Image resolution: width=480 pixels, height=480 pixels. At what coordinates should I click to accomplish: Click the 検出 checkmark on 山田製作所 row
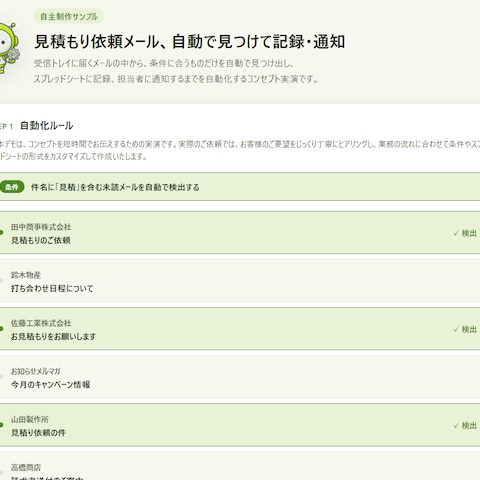pos(465,426)
